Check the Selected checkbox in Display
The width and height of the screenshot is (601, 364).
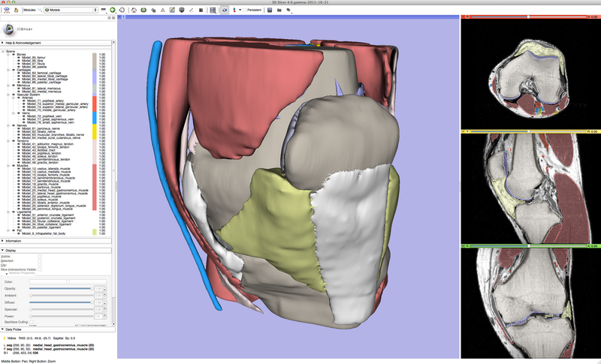pyautogui.click(x=40, y=260)
